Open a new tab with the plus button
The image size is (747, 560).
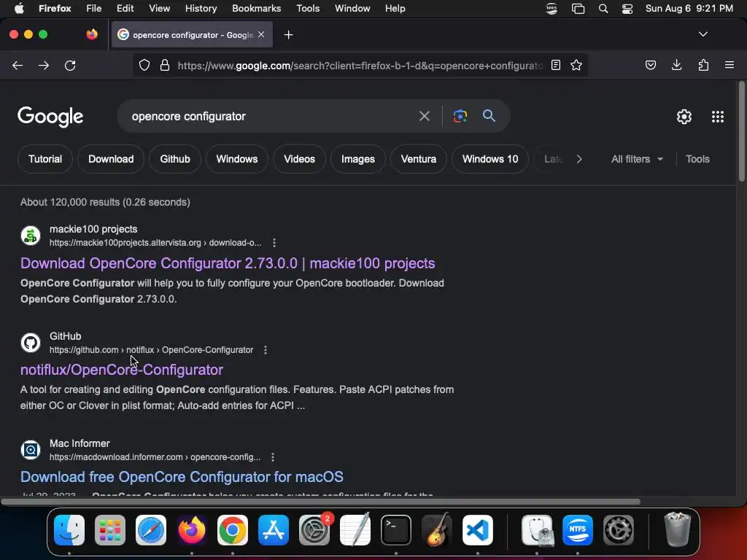(x=288, y=35)
